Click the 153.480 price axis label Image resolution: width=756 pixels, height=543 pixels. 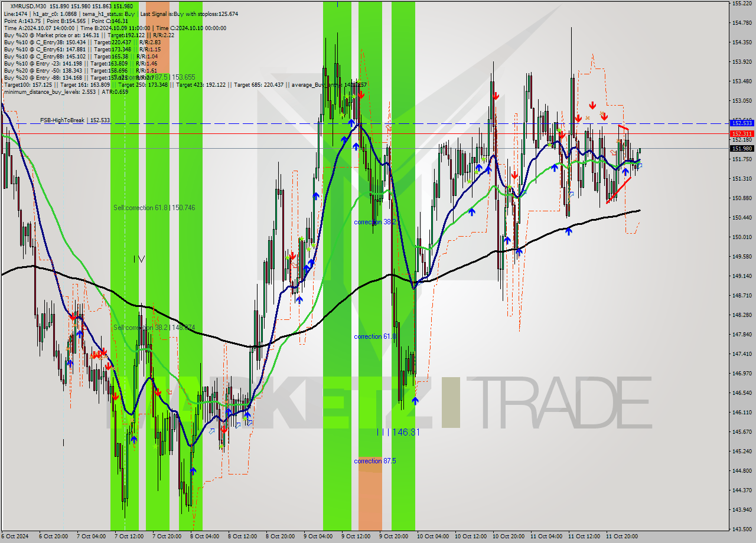pyautogui.click(x=741, y=81)
